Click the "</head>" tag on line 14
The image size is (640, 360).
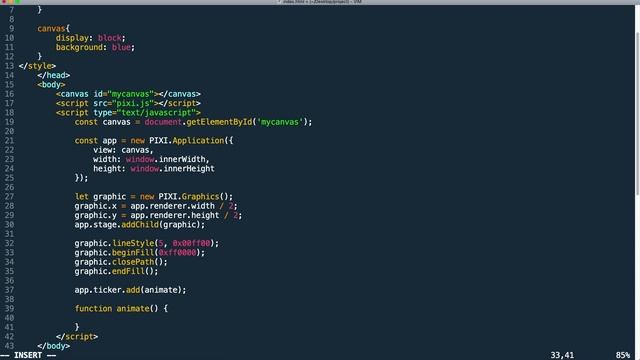[53, 76]
